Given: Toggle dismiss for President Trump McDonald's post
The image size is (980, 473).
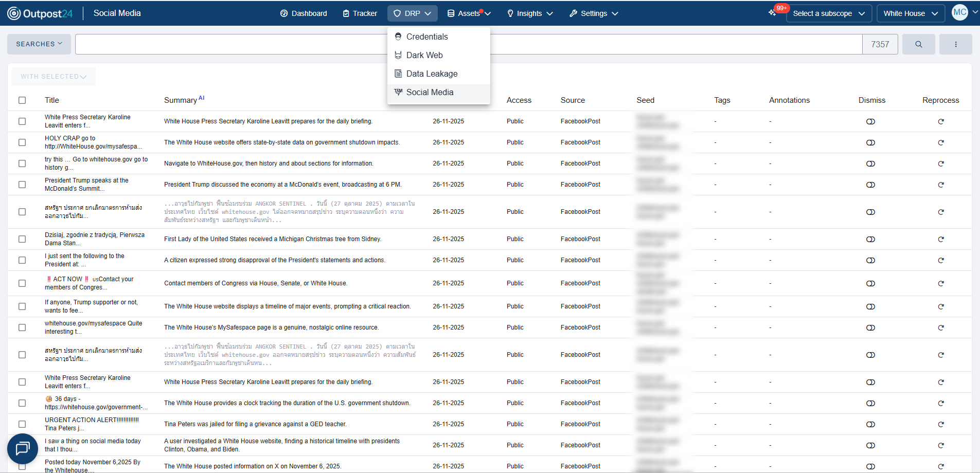Looking at the screenshot, I should (x=870, y=185).
